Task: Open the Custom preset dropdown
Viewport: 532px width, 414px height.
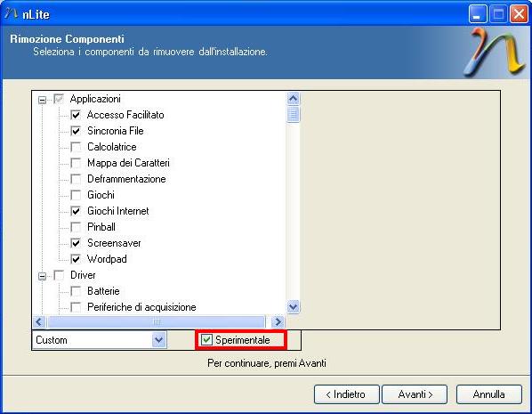Action: 158,339
